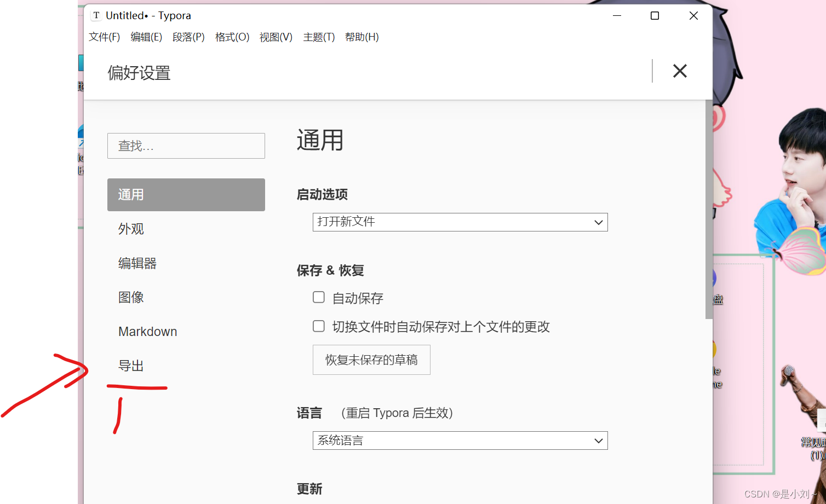Open the 段落(P) menu
The image size is (826, 504).
pos(188,37)
